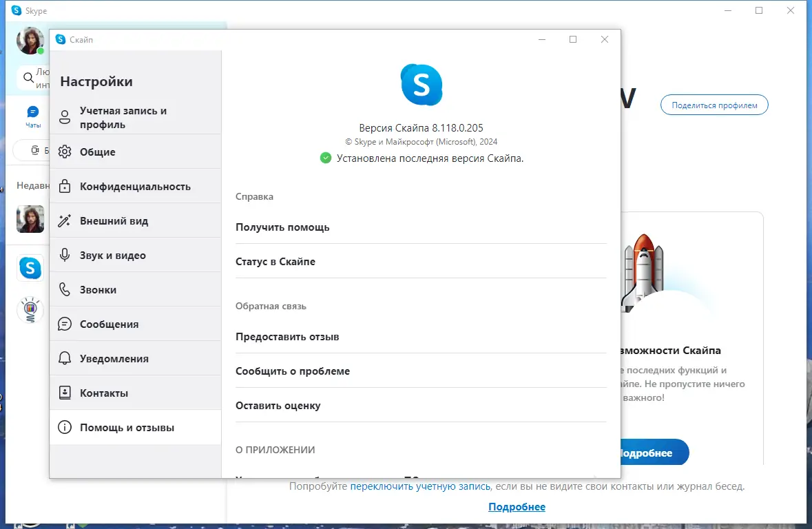Click 'Предоставить отзыв'
The height and width of the screenshot is (529, 812).
[421, 337]
